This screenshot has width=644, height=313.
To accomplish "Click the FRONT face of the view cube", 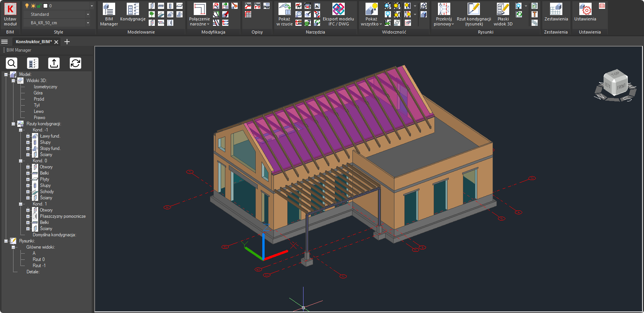I will tap(621, 87).
